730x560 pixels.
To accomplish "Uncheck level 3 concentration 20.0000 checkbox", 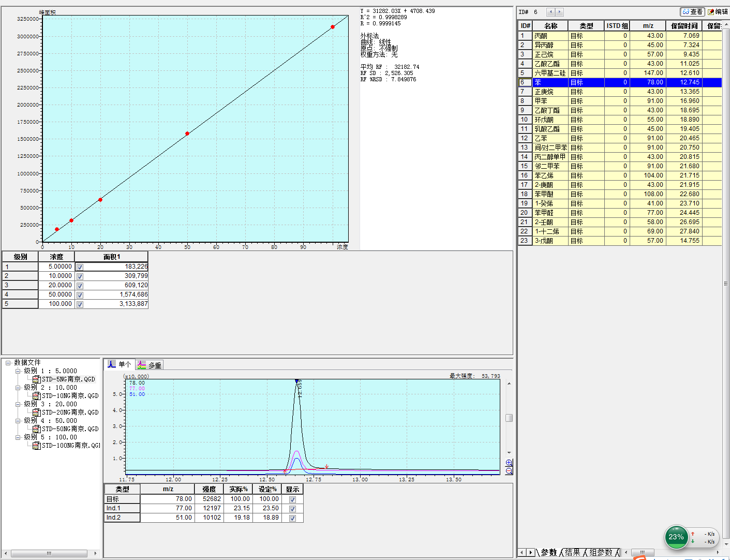I will [x=80, y=286].
